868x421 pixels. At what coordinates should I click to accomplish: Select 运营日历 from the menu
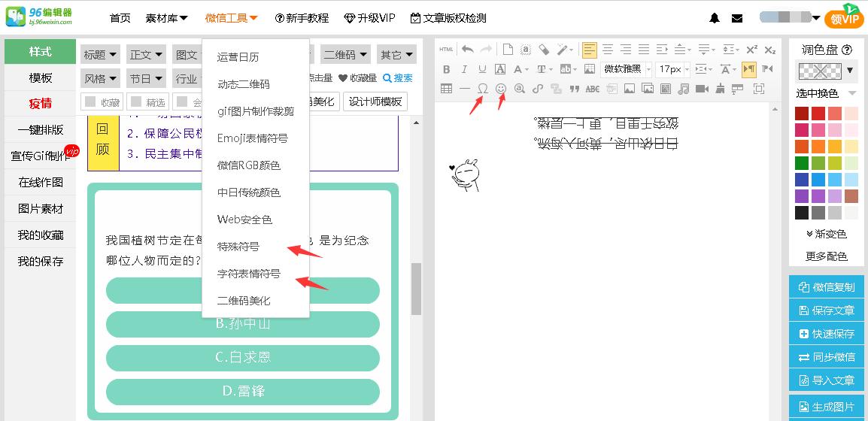[x=238, y=57]
